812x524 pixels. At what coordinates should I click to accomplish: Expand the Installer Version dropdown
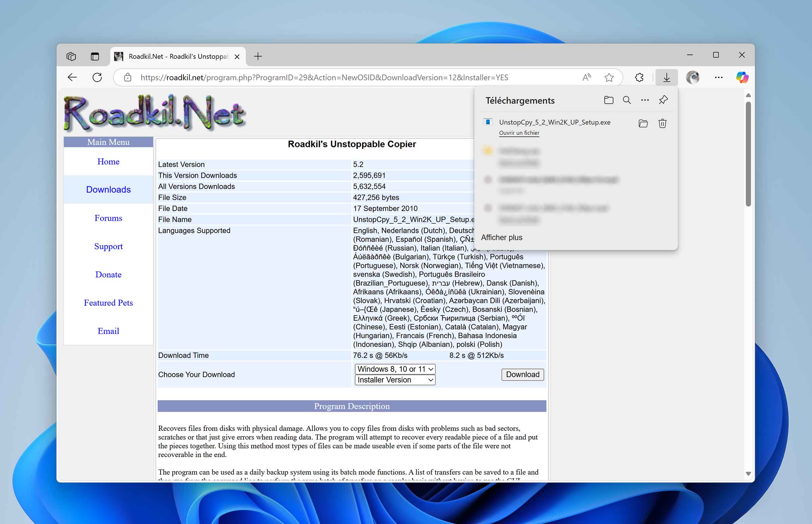tap(395, 380)
